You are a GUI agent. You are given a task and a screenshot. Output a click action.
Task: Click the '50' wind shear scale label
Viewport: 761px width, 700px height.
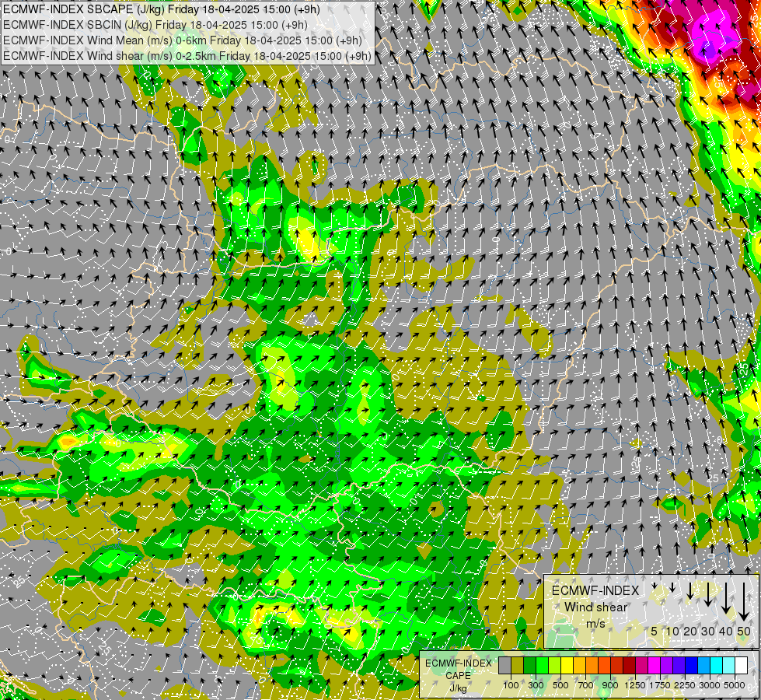(x=744, y=631)
